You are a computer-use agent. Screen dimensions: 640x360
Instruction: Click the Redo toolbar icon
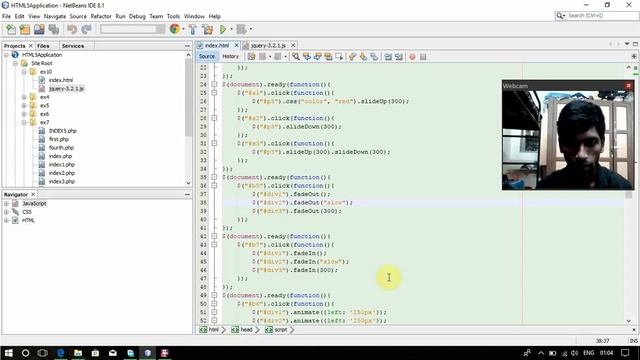pos(86,29)
